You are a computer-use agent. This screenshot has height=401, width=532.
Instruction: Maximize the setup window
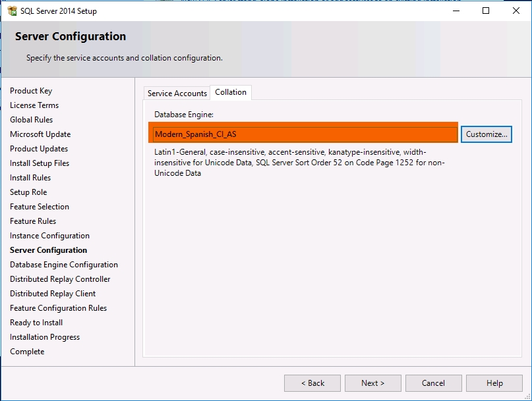tap(486, 11)
